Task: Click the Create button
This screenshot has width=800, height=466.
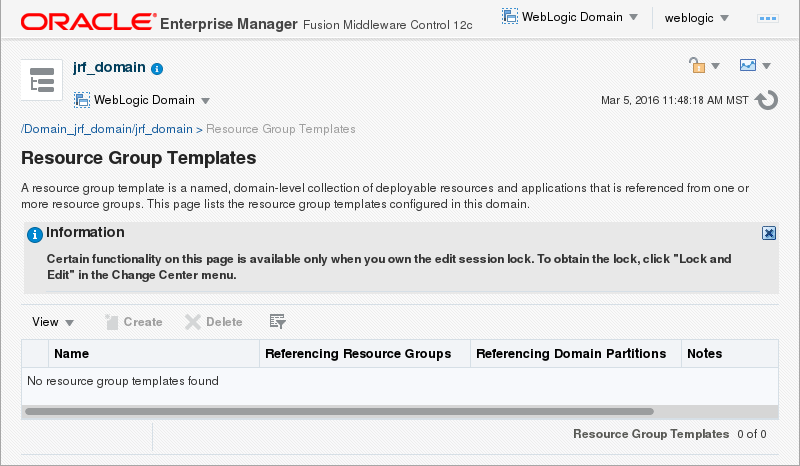Action: (x=134, y=322)
